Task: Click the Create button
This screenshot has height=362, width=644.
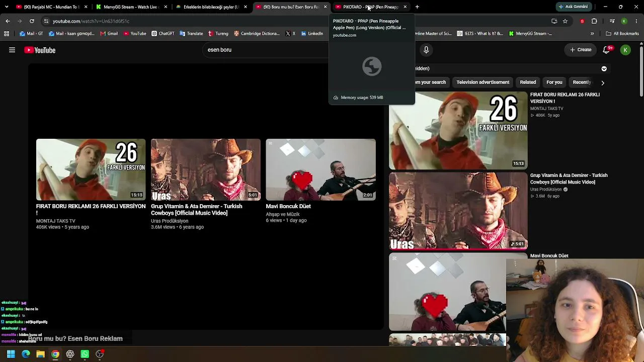Action: 580,50
